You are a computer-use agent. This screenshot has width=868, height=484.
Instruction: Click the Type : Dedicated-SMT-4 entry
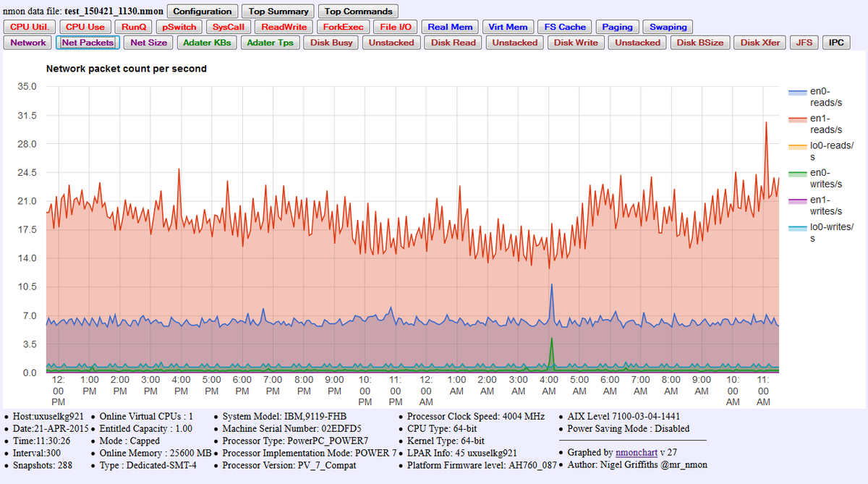tap(148, 465)
